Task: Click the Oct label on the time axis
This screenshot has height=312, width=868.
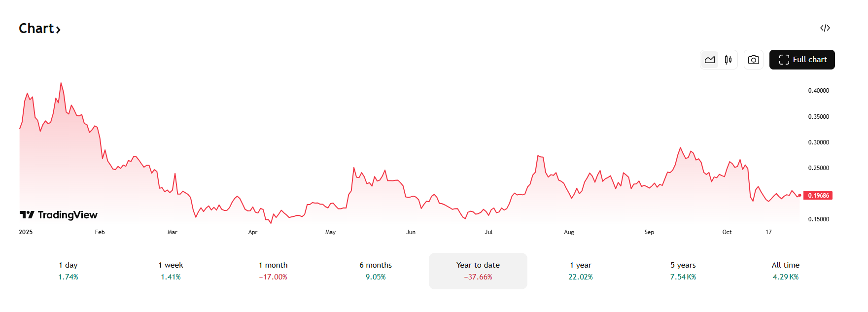Action: pos(727,232)
